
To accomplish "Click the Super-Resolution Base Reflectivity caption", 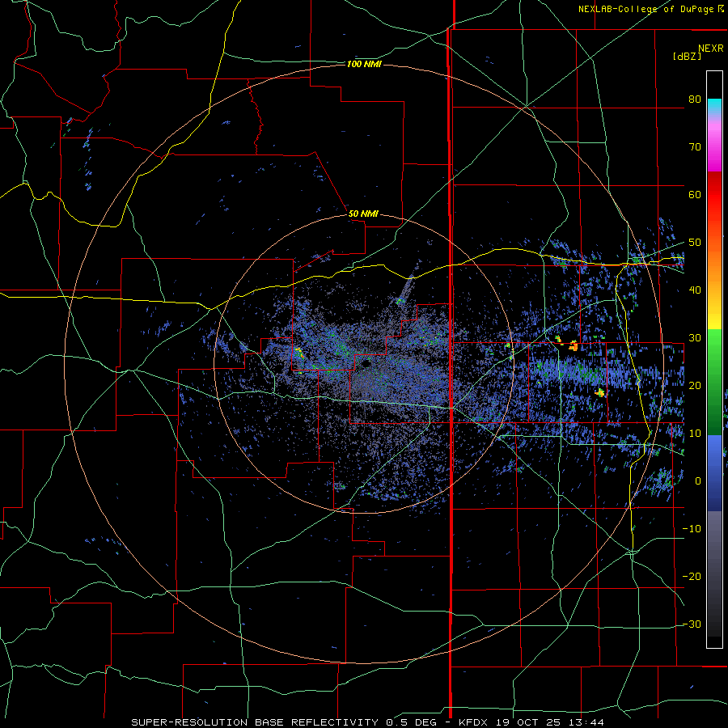I will [x=255, y=722].
